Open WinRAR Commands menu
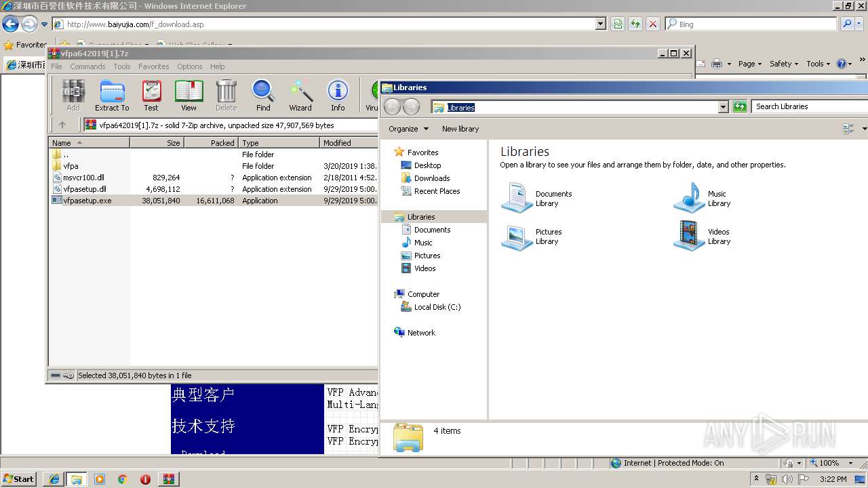The width and height of the screenshot is (868, 488). point(87,66)
